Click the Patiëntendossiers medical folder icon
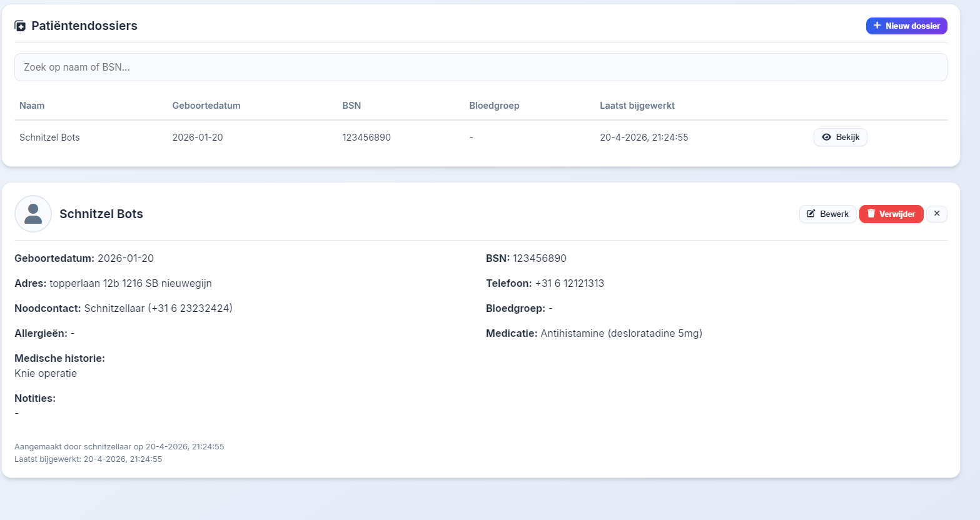This screenshot has width=980, height=520. tap(20, 26)
